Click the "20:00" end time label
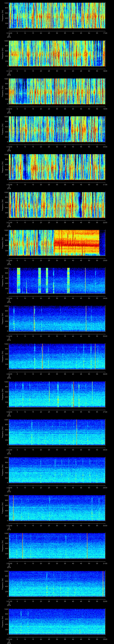The height and width of the screenshot is (644, 114). (105, 147)
